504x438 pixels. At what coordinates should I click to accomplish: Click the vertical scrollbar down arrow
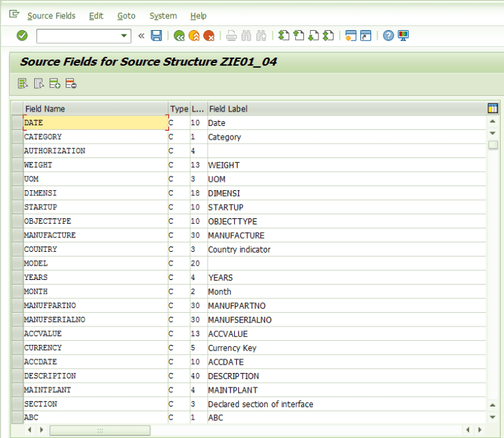coord(492,417)
